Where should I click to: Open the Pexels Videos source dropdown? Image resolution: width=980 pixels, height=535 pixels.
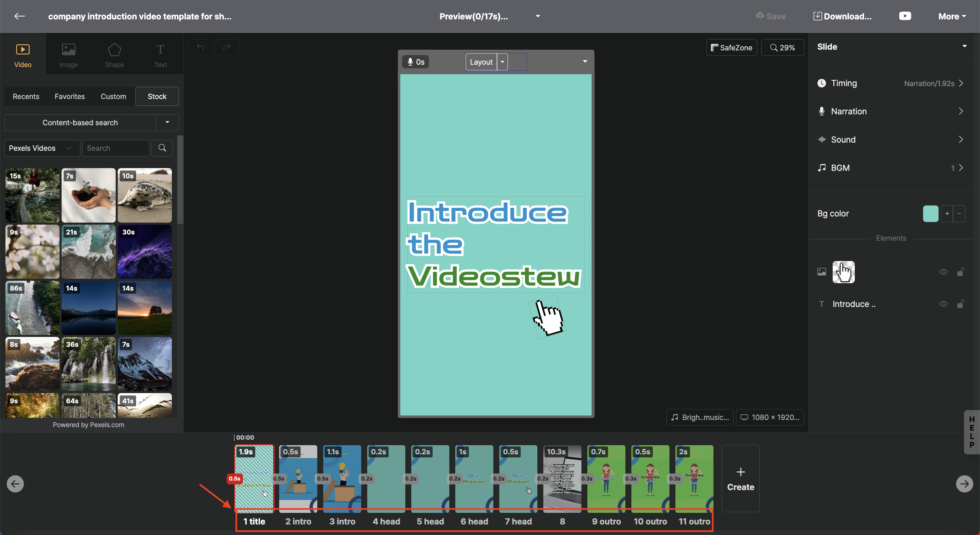pos(42,148)
